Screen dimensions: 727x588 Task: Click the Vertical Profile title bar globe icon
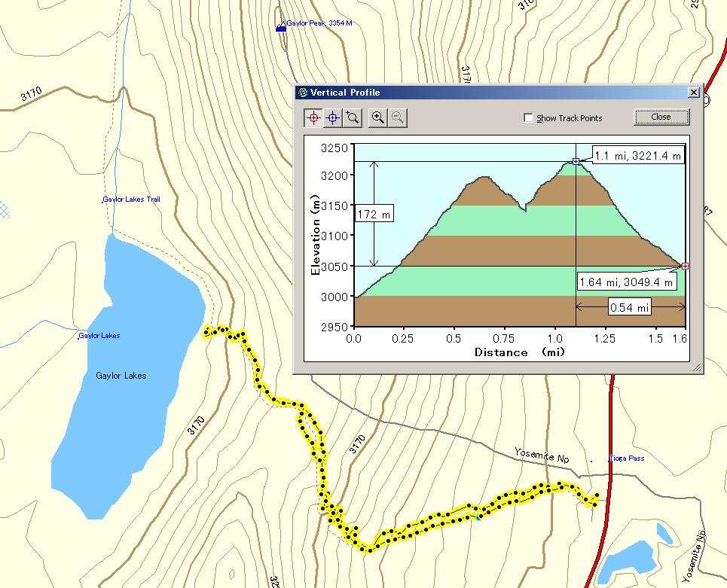tap(303, 93)
